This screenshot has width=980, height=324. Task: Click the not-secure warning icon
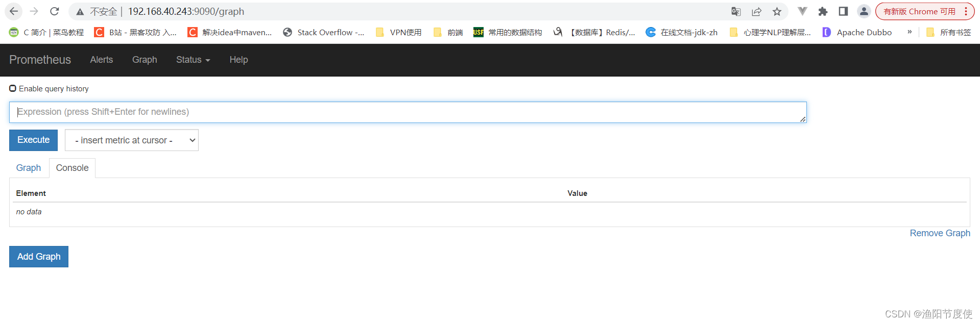[x=80, y=11]
